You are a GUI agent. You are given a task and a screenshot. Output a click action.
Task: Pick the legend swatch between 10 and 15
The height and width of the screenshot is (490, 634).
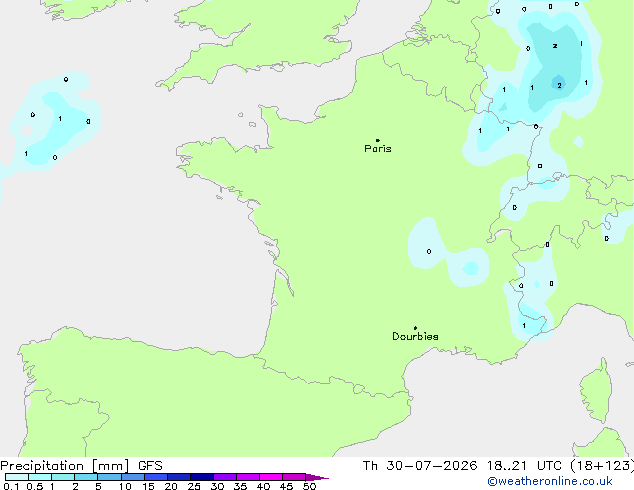point(133,477)
